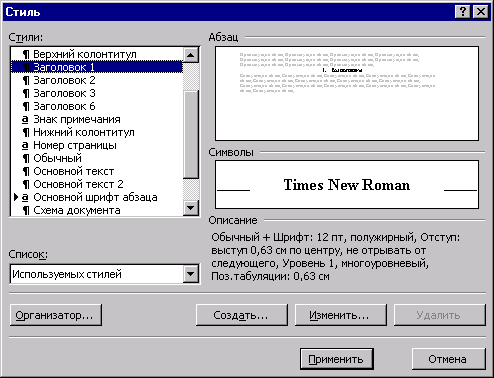Open the Организатор dialog
494x378 pixels.
[56, 315]
